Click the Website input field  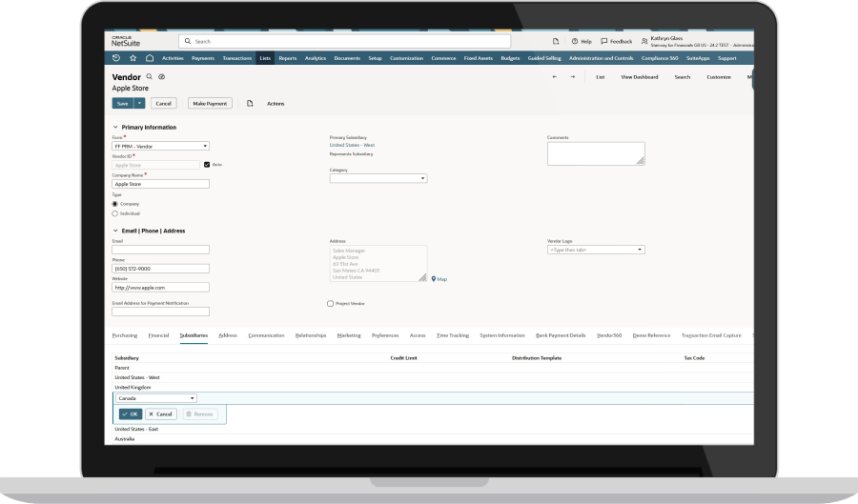pyautogui.click(x=160, y=288)
